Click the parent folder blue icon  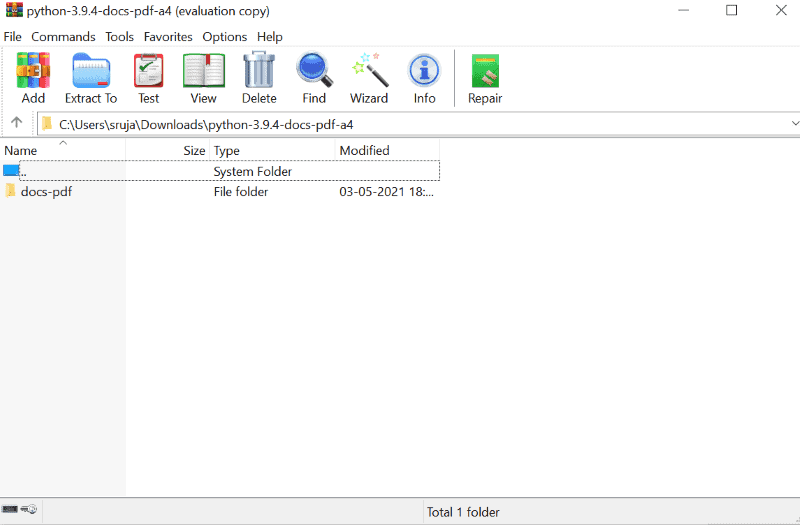click(11, 170)
